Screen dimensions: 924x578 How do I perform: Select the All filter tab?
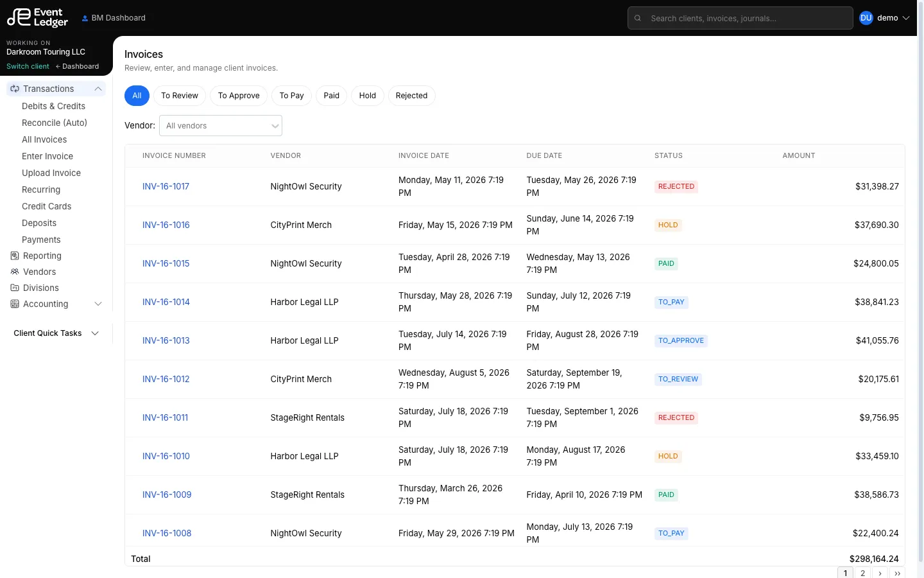click(137, 96)
